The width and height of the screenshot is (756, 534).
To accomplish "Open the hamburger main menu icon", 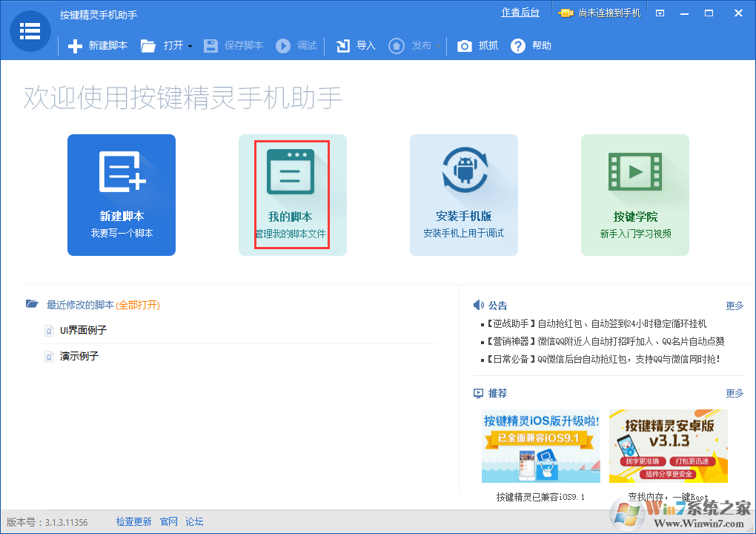I will [x=30, y=30].
